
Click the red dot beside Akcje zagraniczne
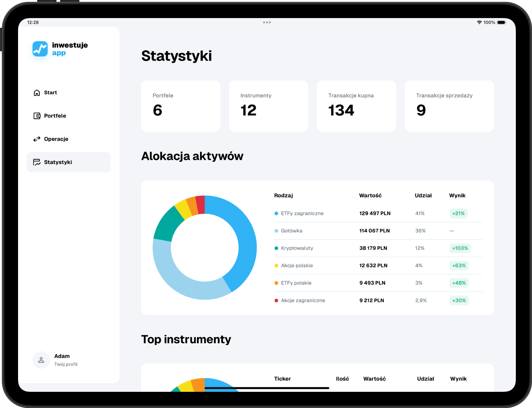click(x=276, y=300)
